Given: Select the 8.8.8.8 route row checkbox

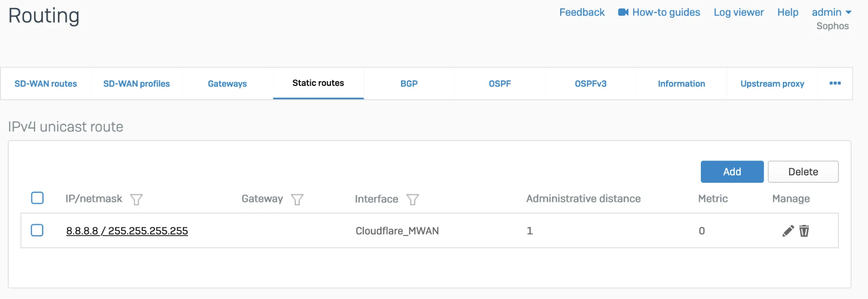Looking at the screenshot, I should tap(37, 230).
